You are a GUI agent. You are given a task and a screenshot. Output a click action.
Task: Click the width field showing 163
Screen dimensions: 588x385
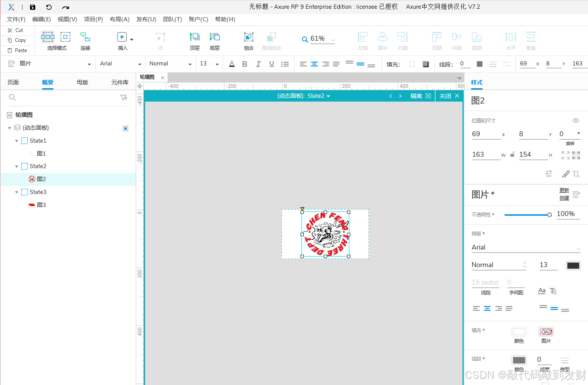pyautogui.click(x=486, y=154)
